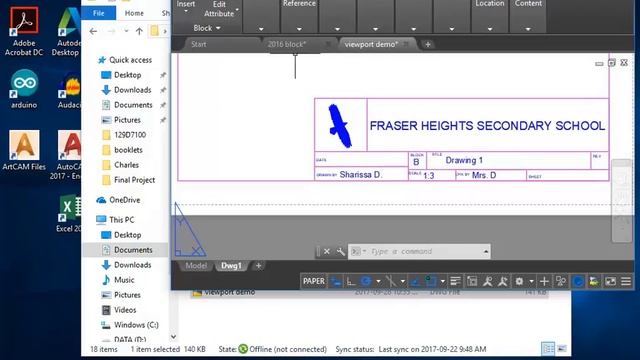Go back in File Explorer

click(93, 31)
